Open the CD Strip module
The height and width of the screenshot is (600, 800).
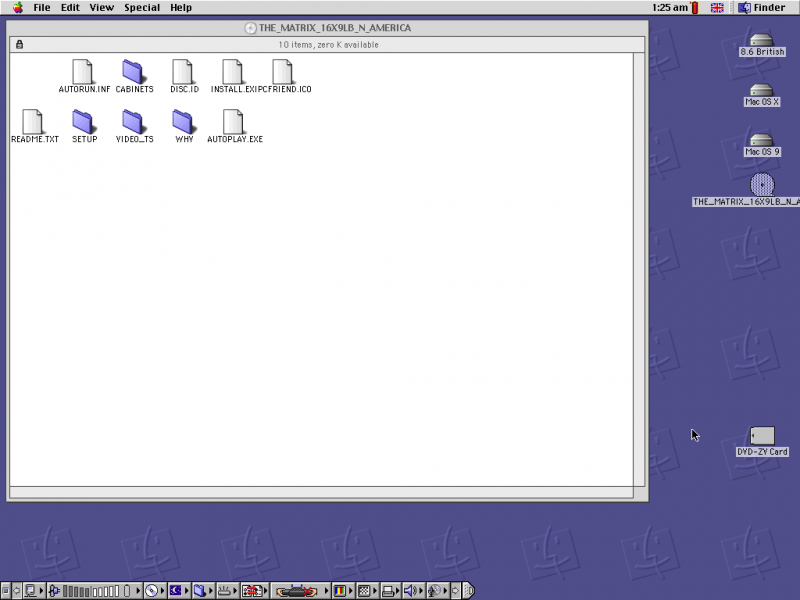(x=154, y=591)
